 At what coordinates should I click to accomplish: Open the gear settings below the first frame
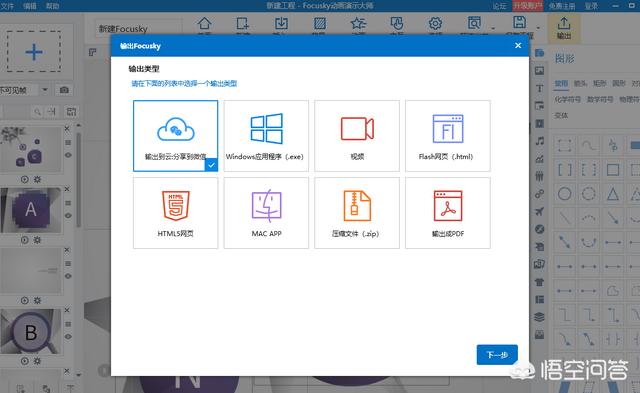pyautogui.click(x=37, y=179)
